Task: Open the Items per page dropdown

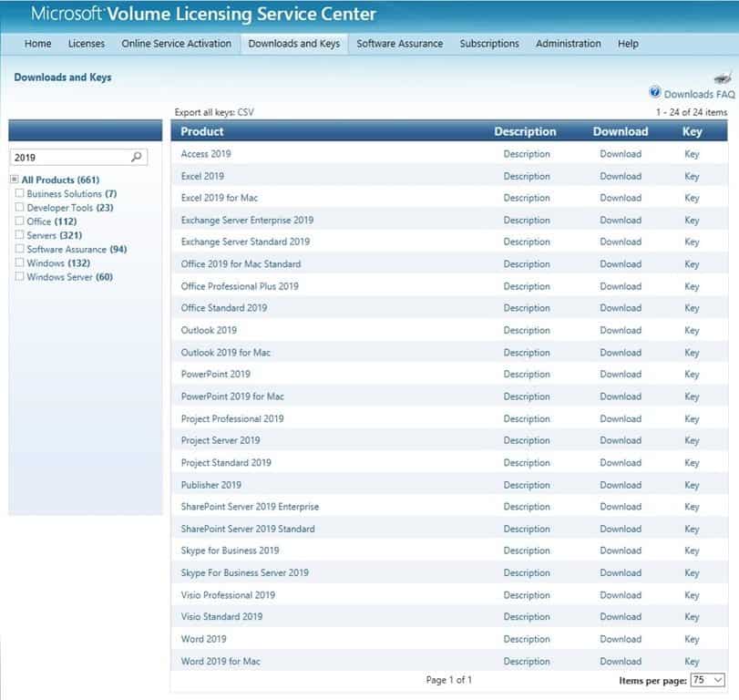Action: 708,680
